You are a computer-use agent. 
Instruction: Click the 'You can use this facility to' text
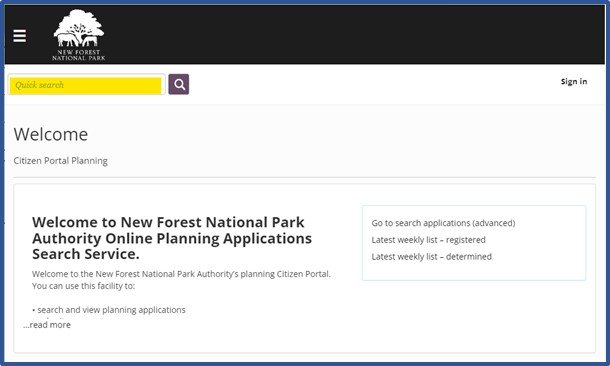click(x=83, y=286)
